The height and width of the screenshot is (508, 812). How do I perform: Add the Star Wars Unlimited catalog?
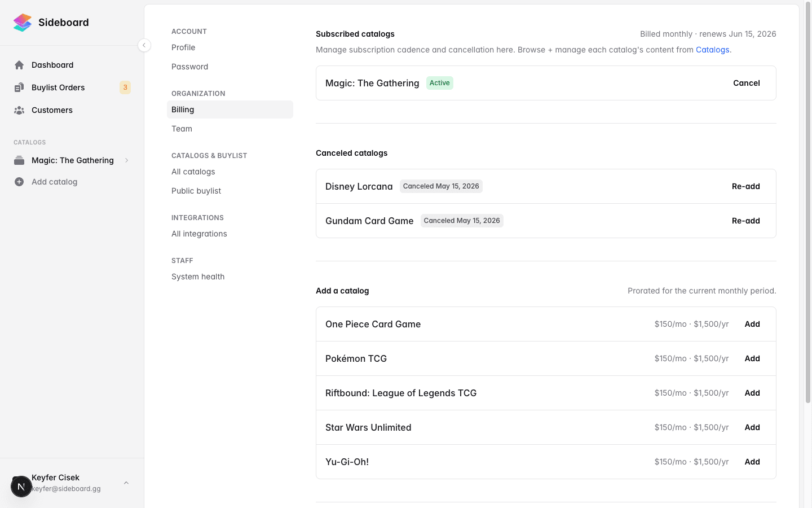(x=752, y=427)
